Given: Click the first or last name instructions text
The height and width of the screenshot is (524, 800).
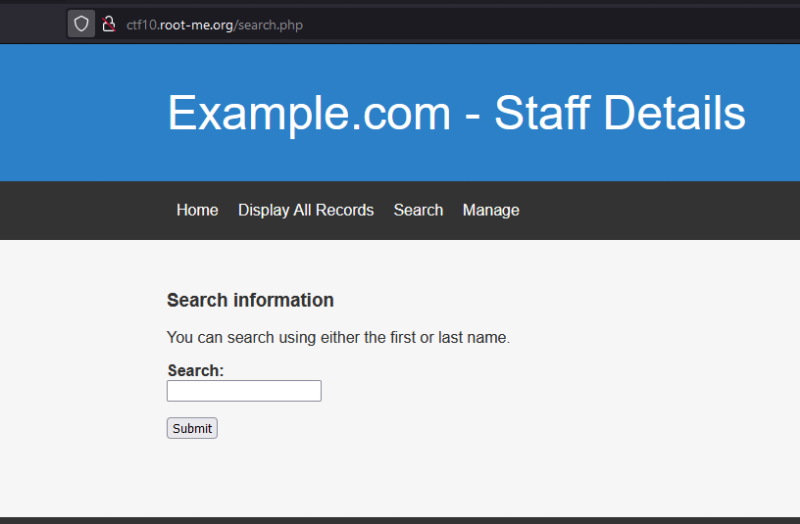Looking at the screenshot, I should coord(338,338).
